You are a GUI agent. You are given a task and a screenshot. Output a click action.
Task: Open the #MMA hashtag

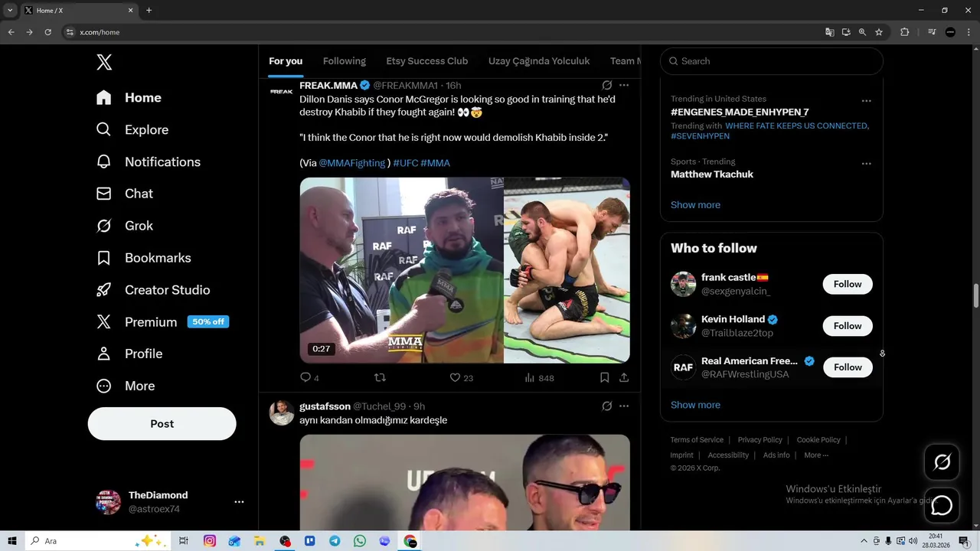coord(435,163)
